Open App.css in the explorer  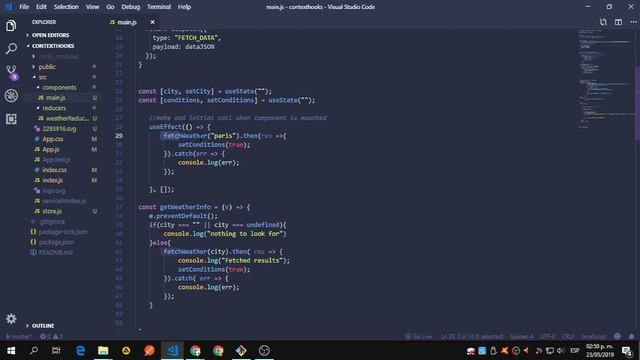click(53, 139)
